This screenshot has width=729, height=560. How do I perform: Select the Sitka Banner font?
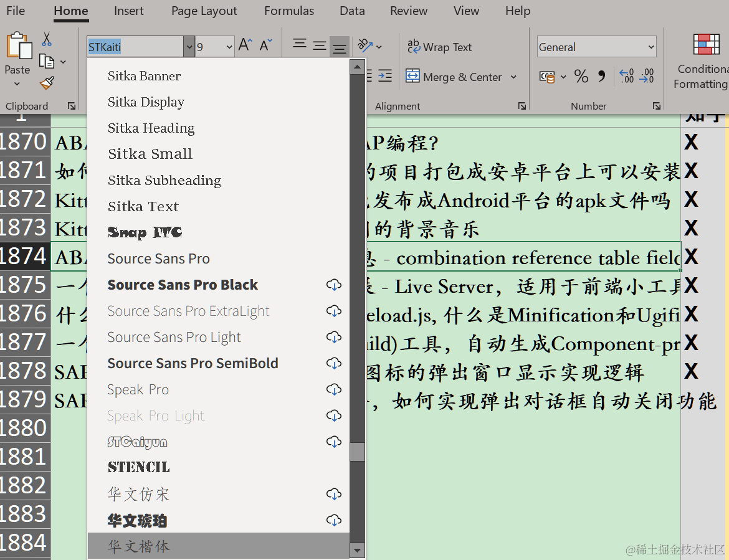coord(219,76)
